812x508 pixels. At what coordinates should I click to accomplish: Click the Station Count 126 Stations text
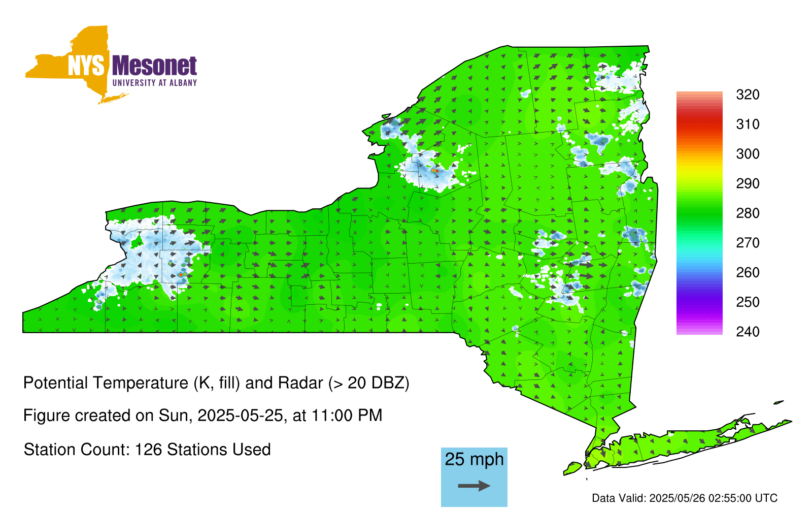tap(147, 450)
